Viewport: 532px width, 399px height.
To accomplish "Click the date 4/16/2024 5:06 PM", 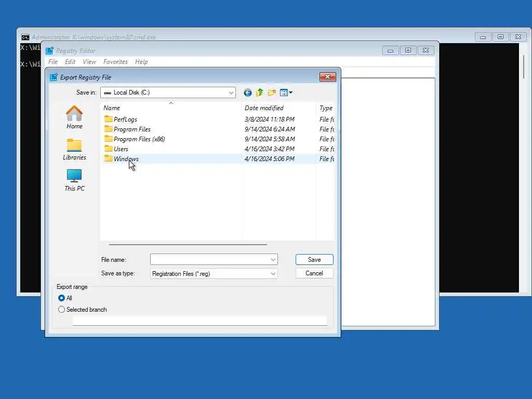I will pos(270,159).
